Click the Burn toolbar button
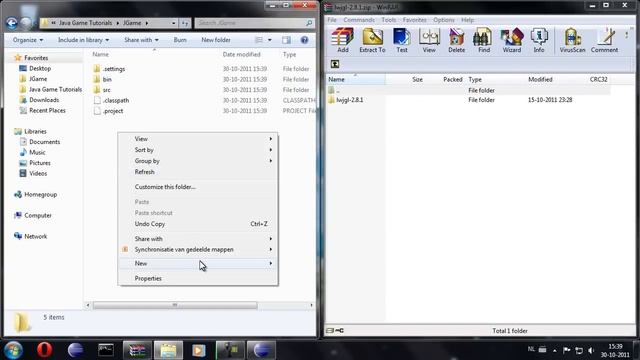This screenshot has height=360, width=640. click(x=180, y=40)
